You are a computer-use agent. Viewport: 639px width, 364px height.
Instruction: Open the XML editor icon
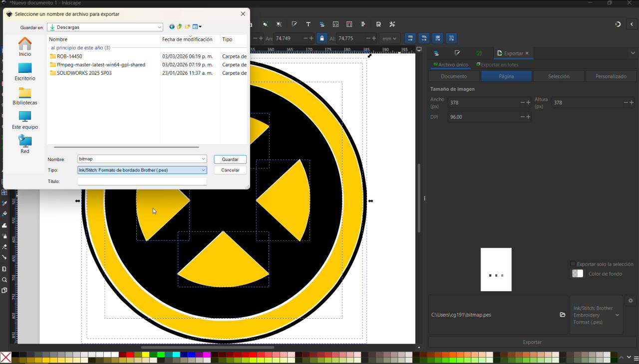[x=335, y=24]
